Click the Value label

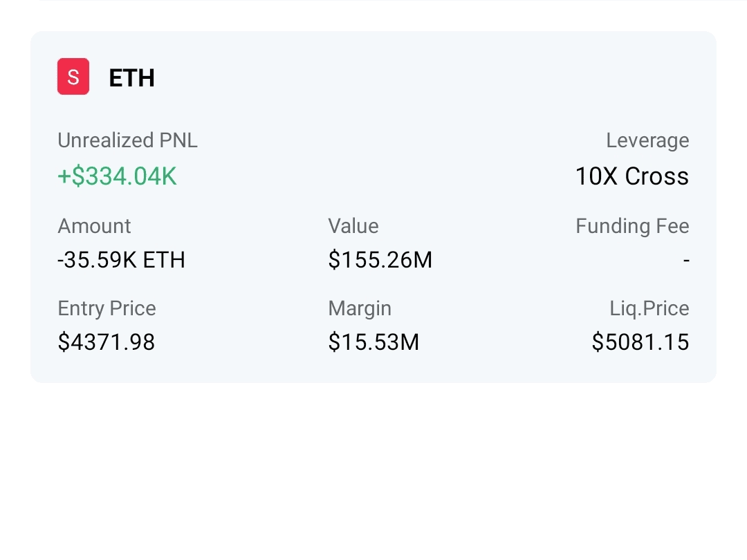353,226
